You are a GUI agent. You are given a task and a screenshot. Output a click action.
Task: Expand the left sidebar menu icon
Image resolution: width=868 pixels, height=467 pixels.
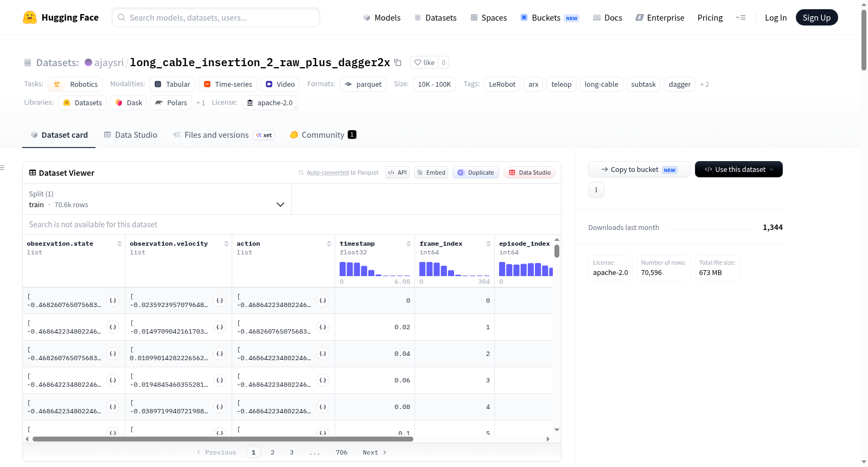click(3, 168)
